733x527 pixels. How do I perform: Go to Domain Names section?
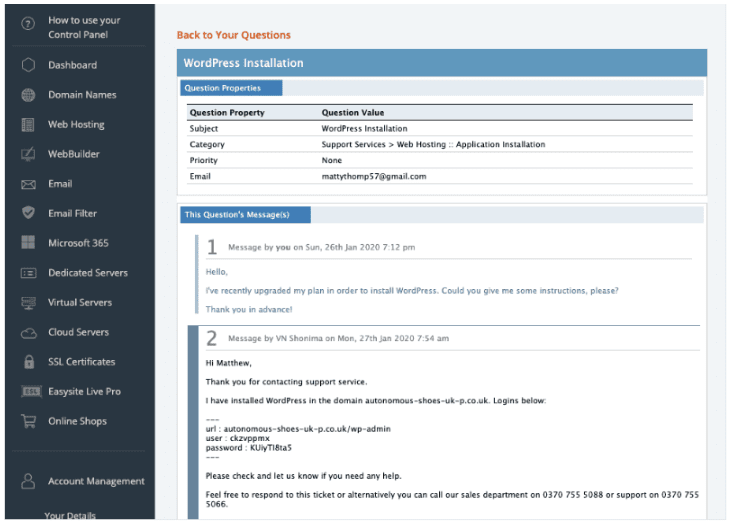[82, 95]
